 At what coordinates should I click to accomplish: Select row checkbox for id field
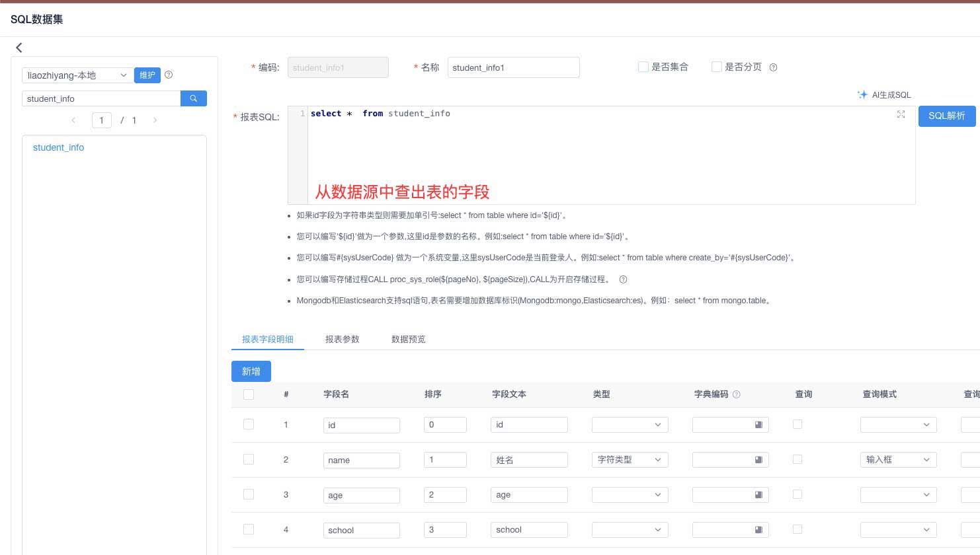249,424
